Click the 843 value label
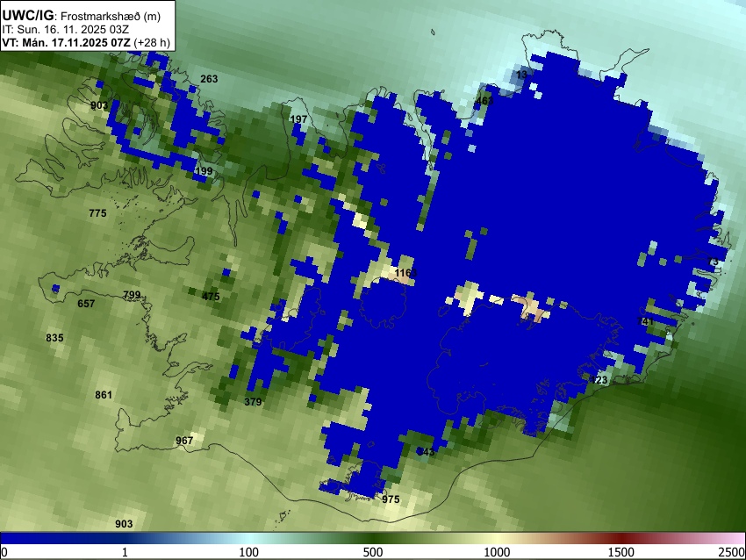Viewport: 746px width, 560px height. [426, 452]
